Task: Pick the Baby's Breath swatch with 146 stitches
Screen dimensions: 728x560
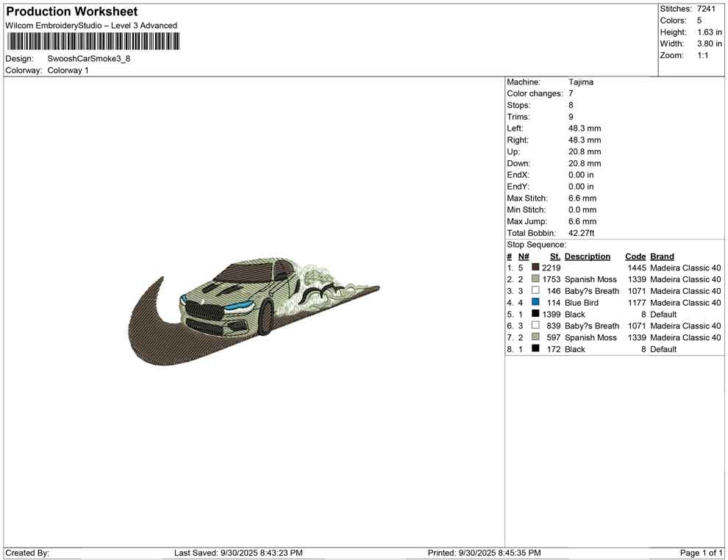Action: pyautogui.click(x=535, y=291)
